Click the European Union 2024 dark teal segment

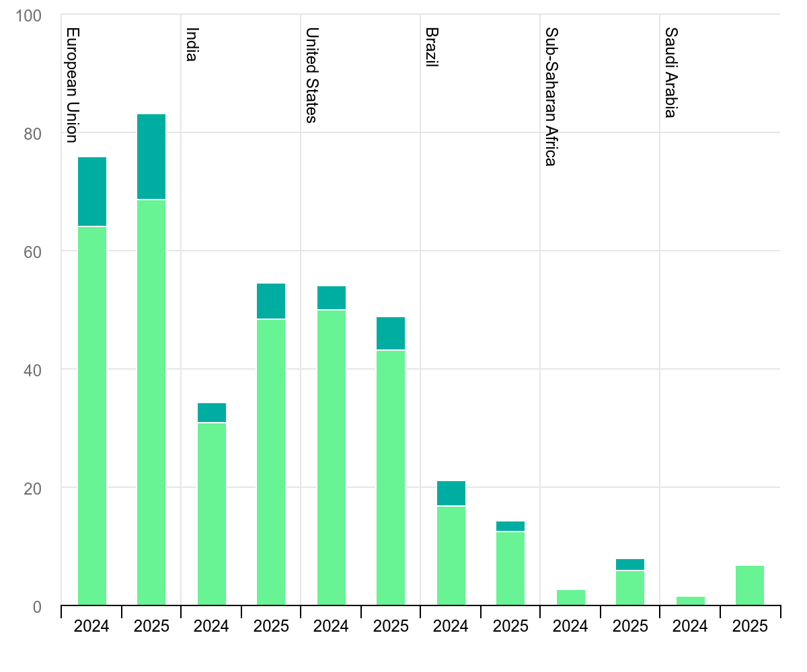[92, 192]
